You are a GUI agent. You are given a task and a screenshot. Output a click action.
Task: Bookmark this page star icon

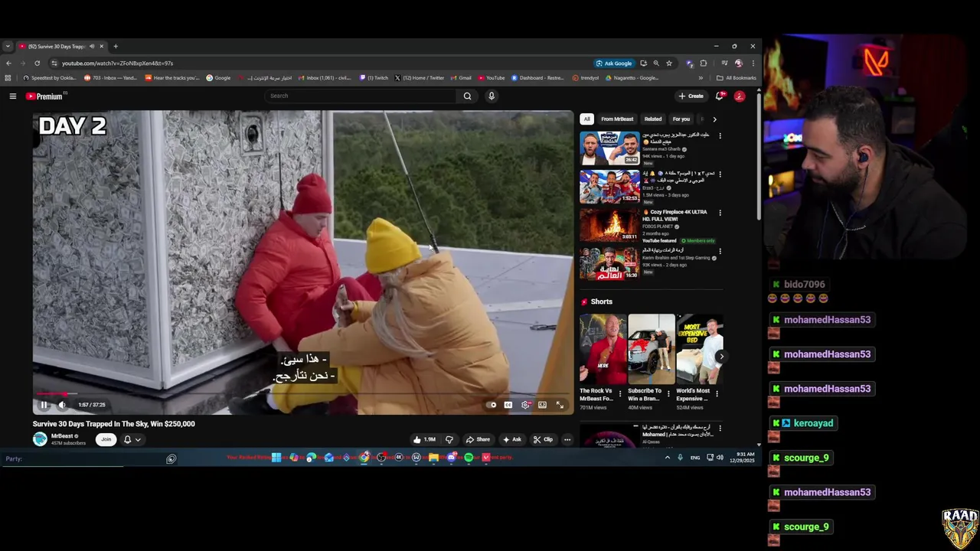(x=669, y=64)
